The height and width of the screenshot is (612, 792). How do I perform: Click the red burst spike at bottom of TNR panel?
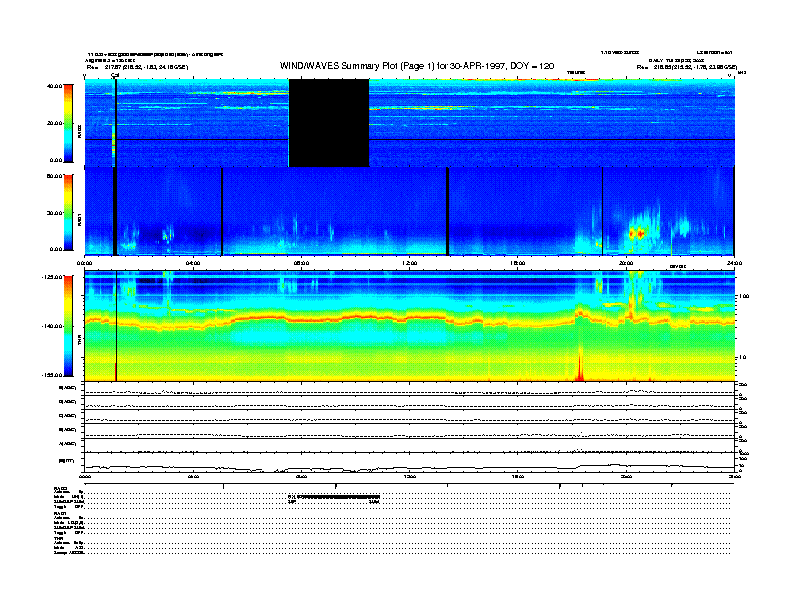click(579, 372)
